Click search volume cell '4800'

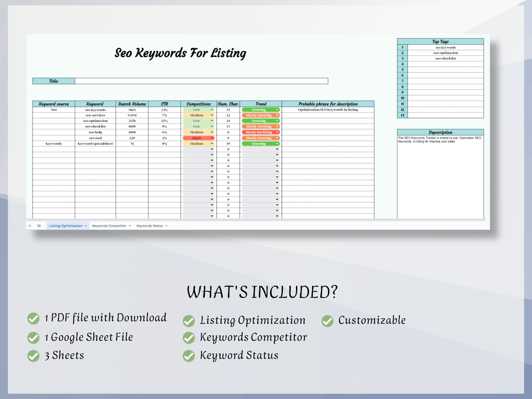point(132,132)
